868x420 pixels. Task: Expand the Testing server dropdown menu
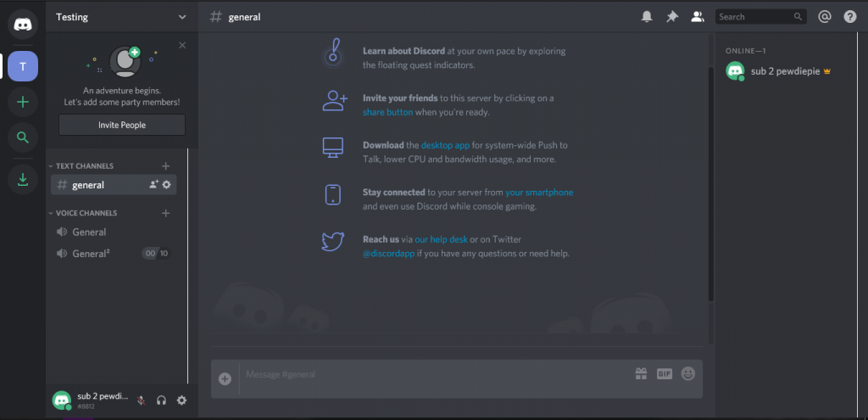182,17
